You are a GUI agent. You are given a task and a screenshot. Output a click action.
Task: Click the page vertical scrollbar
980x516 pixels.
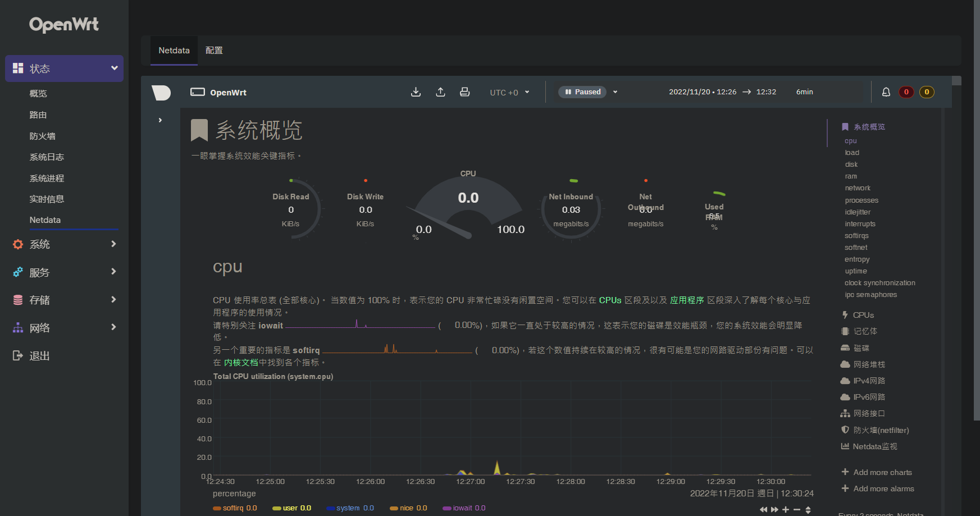(977, 210)
